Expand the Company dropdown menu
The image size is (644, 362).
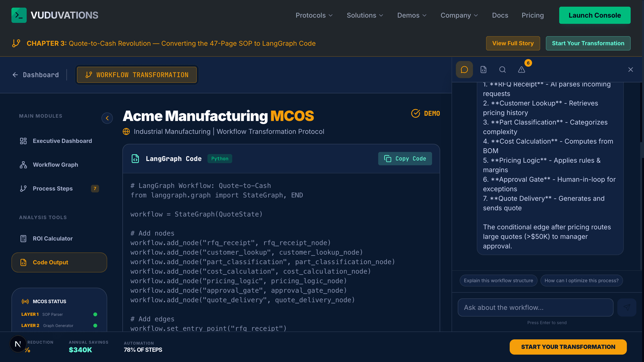(459, 15)
